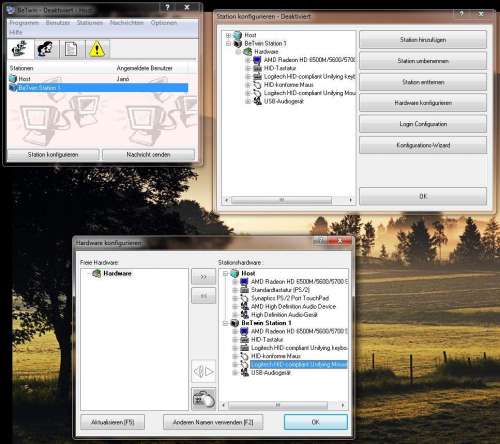Click Anderen Namen verwenden (F2) button

click(213, 422)
